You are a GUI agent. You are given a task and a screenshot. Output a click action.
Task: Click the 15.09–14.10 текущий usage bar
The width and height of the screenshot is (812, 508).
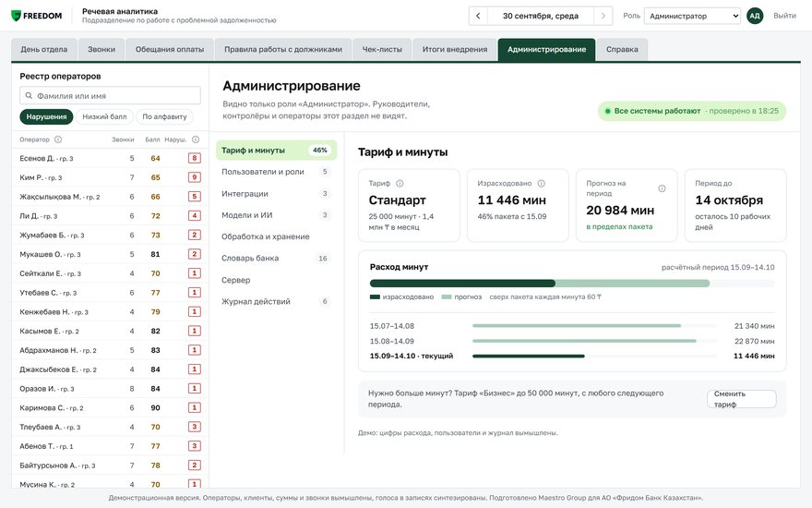click(594, 357)
